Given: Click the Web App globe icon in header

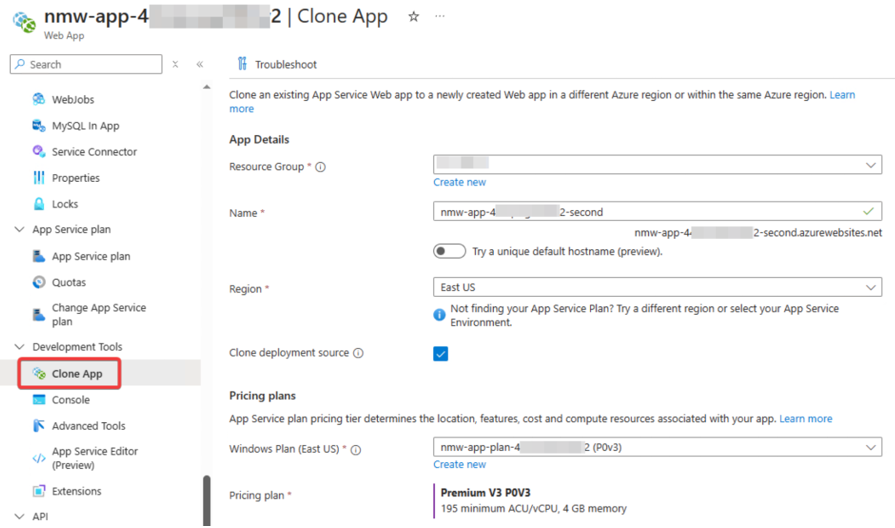Looking at the screenshot, I should [x=24, y=22].
